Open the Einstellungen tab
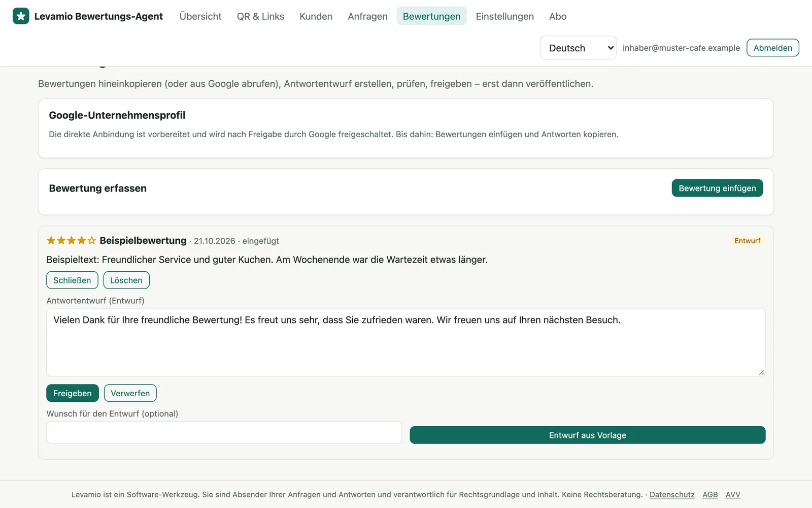 point(504,16)
